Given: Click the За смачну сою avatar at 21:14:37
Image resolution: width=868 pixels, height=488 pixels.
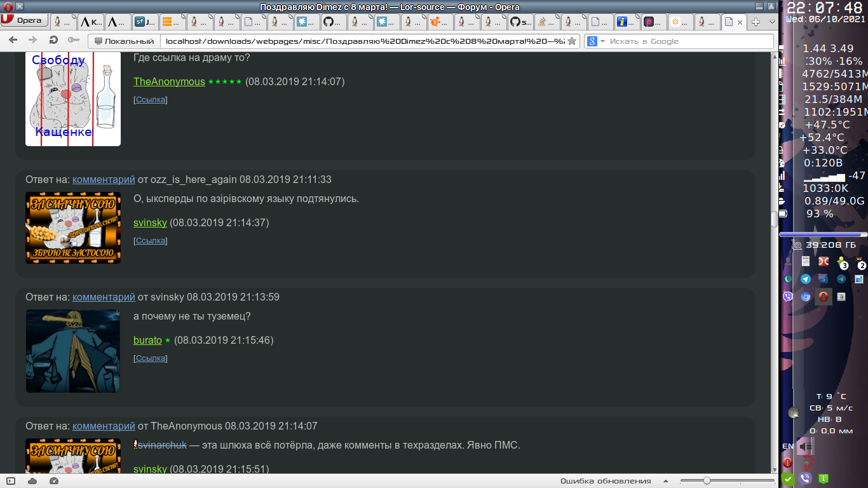Looking at the screenshot, I should pos(73,227).
